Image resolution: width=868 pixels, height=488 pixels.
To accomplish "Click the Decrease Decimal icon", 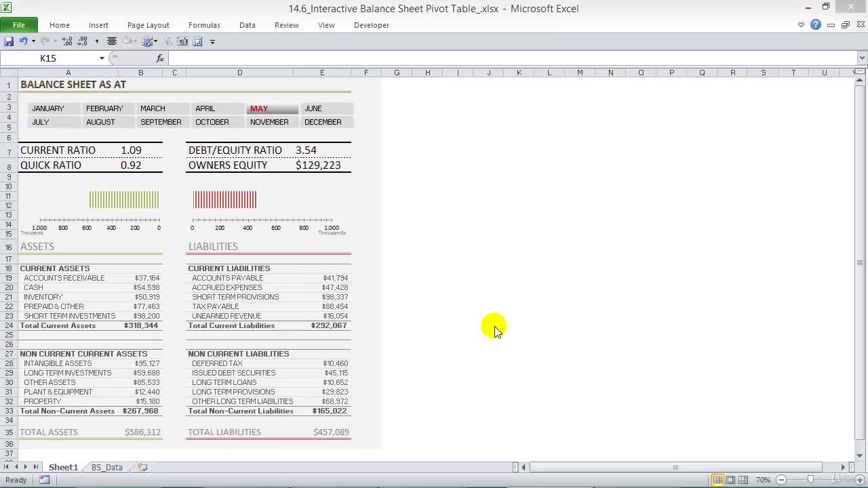I will coord(82,41).
